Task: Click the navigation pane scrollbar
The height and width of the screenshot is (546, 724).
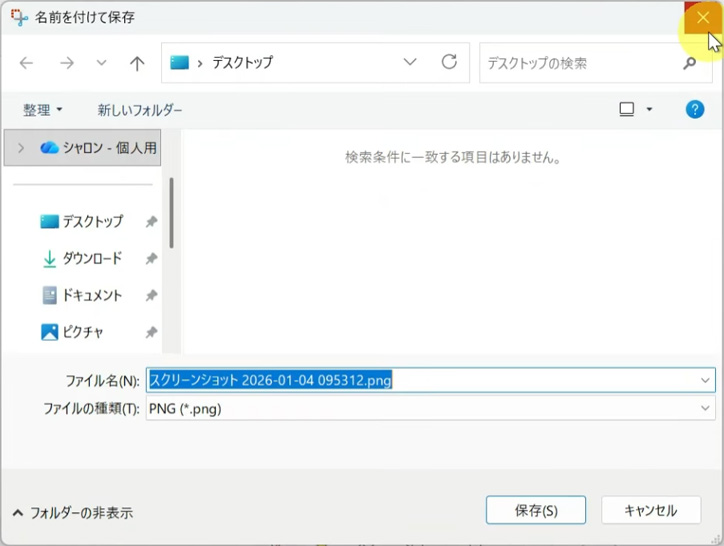Action: click(x=171, y=212)
